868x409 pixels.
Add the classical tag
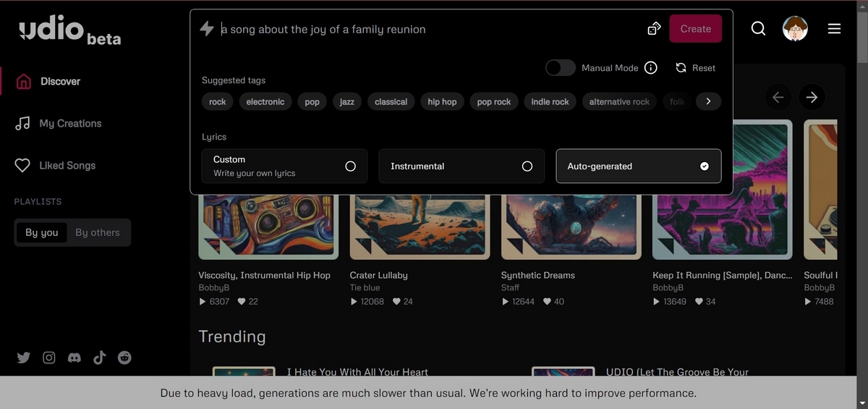391,101
